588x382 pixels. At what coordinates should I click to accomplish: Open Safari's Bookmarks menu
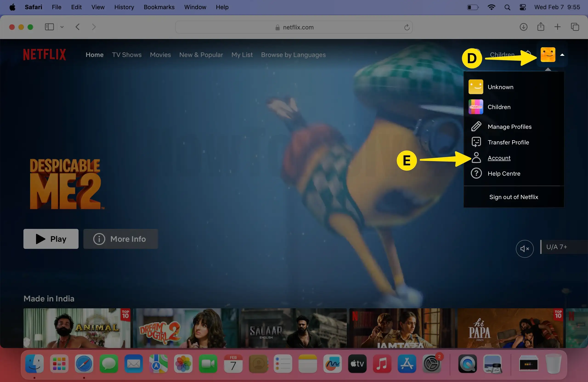[x=159, y=7]
